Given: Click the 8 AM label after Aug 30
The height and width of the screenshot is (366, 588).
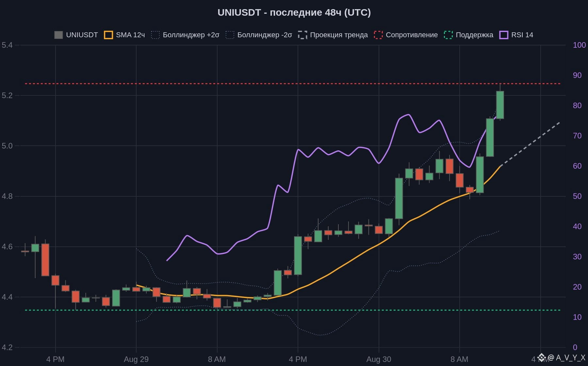Looking at the screenshot, I should [459, 359].
